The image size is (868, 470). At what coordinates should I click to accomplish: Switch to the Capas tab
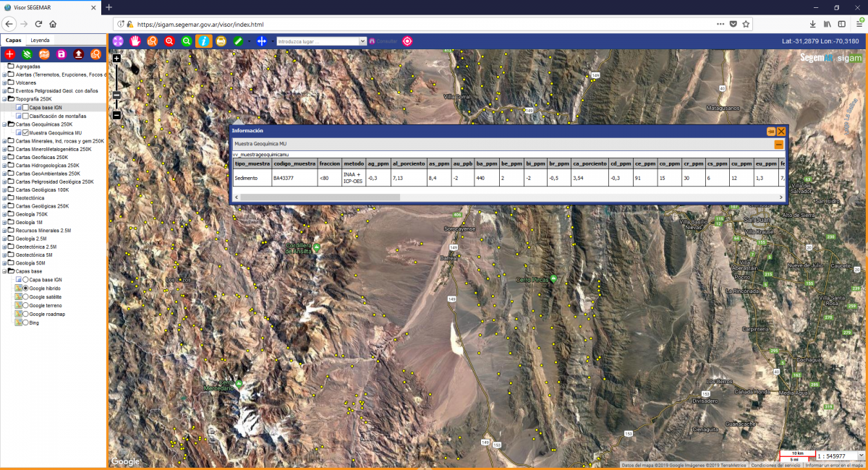point(14,40)
